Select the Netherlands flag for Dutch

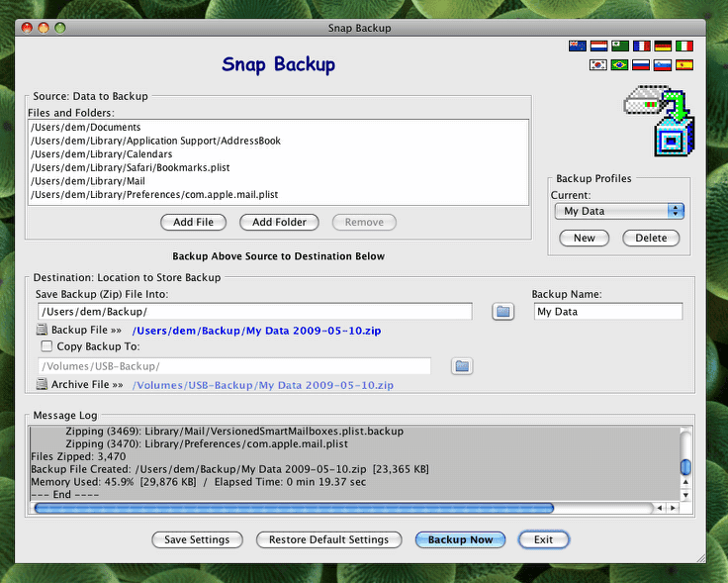point(598,46)
